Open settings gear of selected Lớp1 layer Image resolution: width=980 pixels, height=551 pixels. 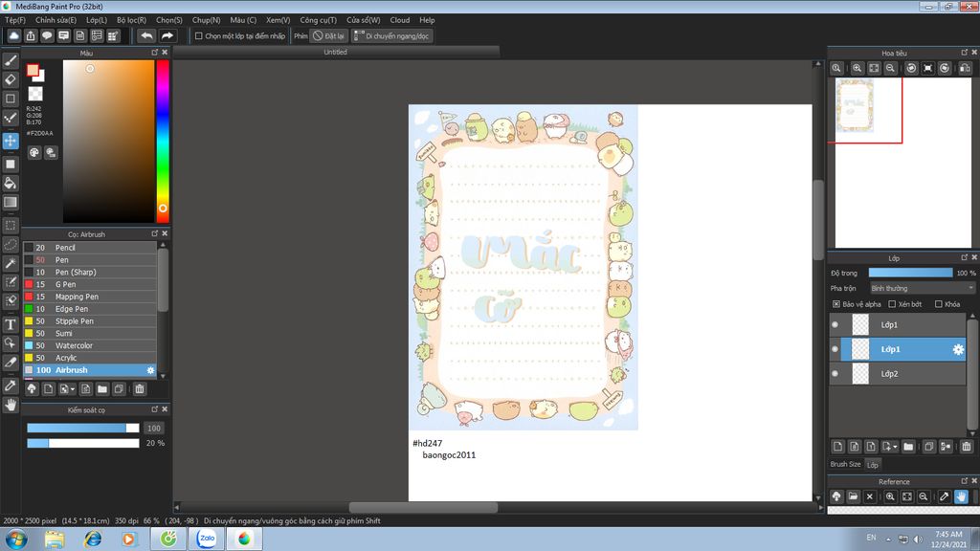[x=957, y=349]
